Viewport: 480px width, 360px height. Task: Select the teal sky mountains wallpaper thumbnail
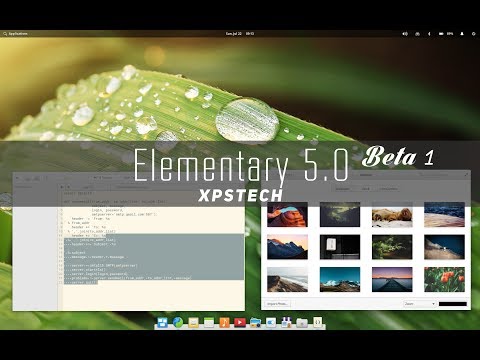pyautogui.click(x=340, y=279)
